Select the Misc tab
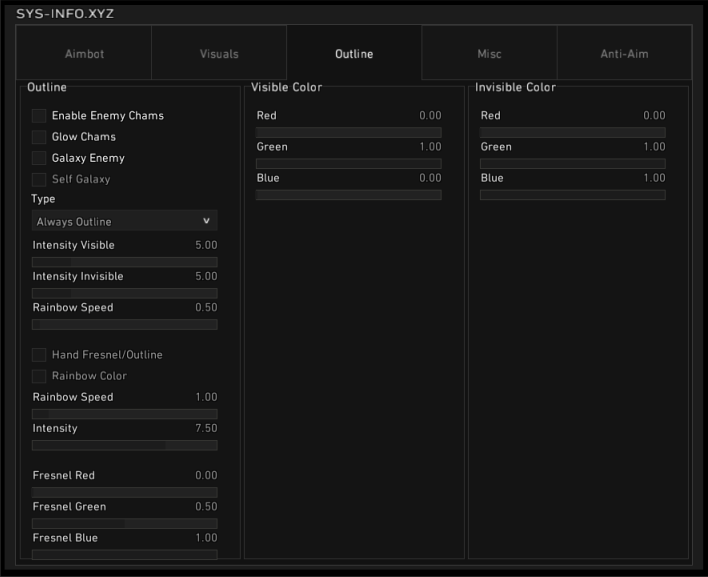 pyautogui.click(x=489, y=54)
